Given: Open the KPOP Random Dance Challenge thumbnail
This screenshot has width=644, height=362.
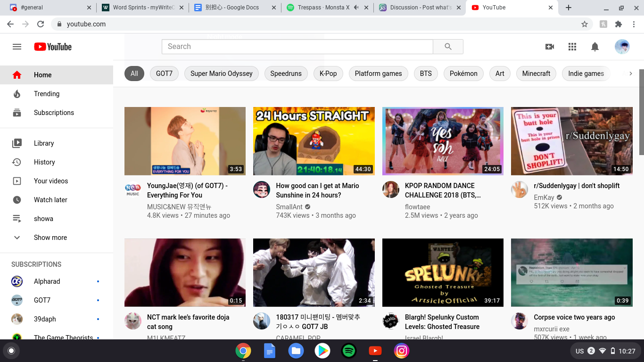Looking at the screenshot, I should click(x=443, y=141).
